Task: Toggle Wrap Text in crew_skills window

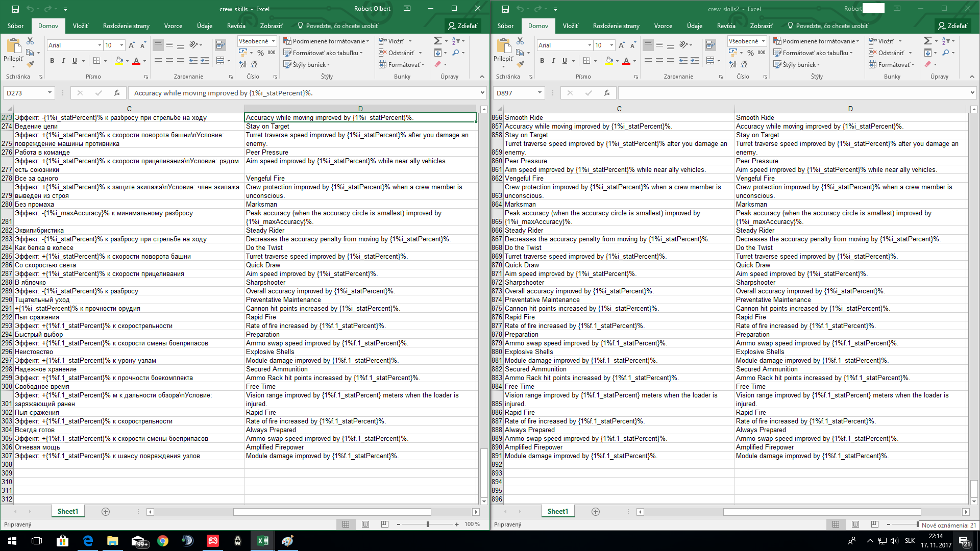Action: pyautogui.click(x=220, y=45)
